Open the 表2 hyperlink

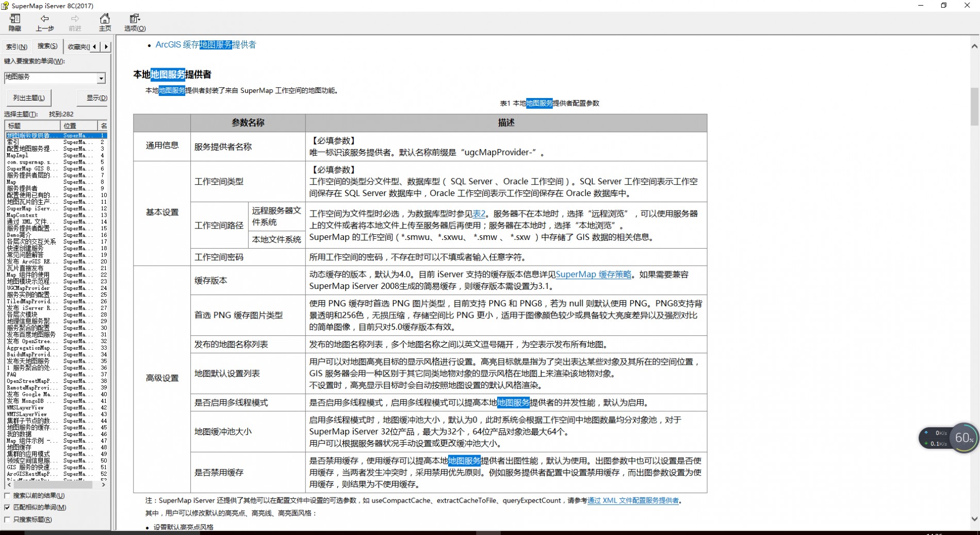[x=479, y=214]
